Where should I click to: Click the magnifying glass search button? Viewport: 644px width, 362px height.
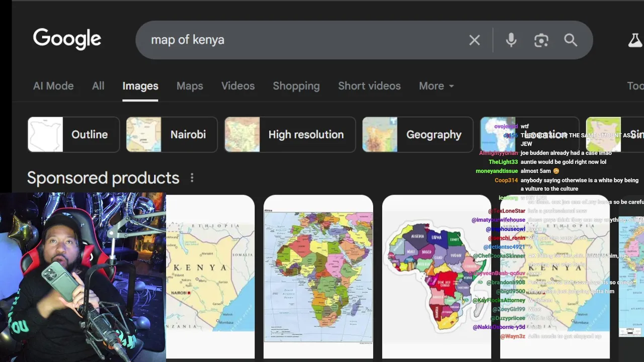571,40
